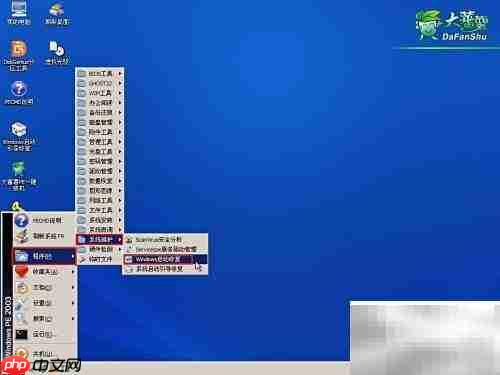Screen dimensions: 500x375
Task: Open the desktop icon right of My Computer
Action: [57, 13]
